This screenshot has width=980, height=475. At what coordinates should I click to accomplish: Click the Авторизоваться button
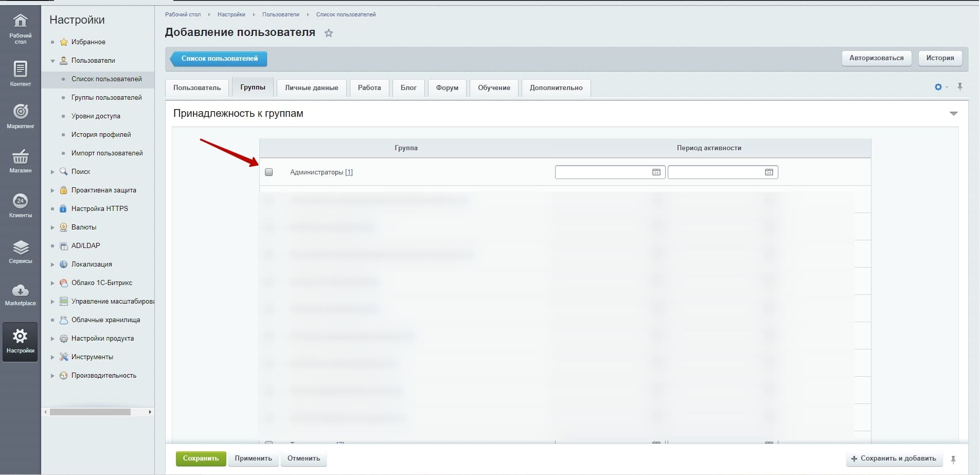pos(876,58)
